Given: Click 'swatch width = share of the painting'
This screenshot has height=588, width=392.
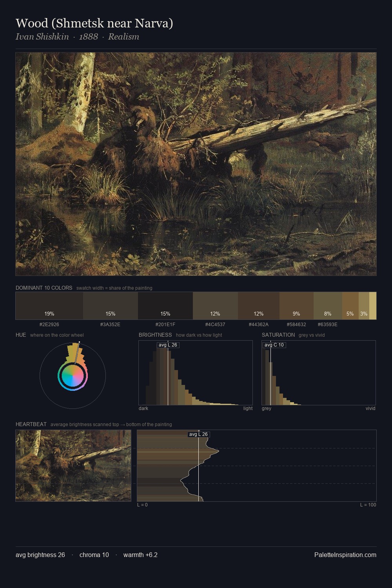Looking at the screenshot, I should 114,288.
